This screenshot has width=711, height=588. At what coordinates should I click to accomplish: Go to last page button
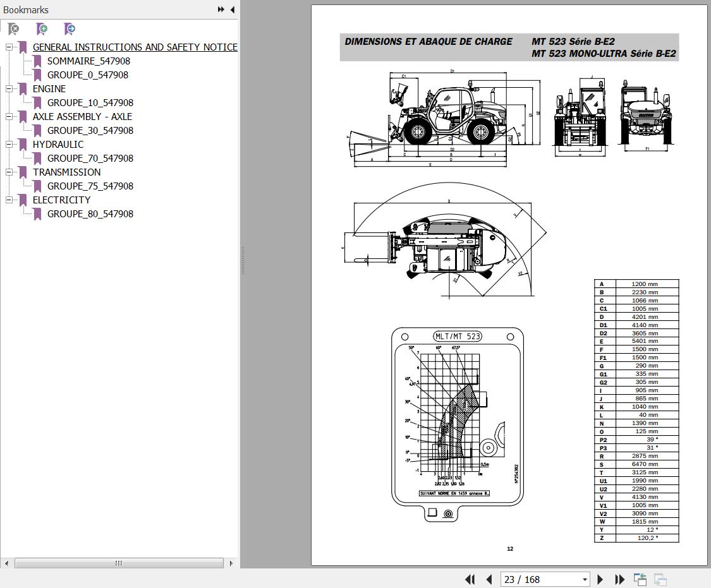click(x=619, y=579)
